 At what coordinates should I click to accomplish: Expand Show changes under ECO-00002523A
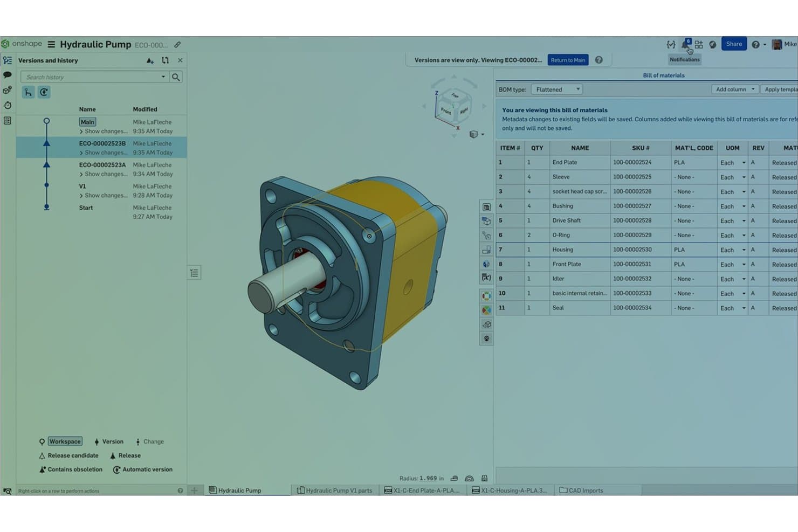pyautogui.click(x=104, y=174)
